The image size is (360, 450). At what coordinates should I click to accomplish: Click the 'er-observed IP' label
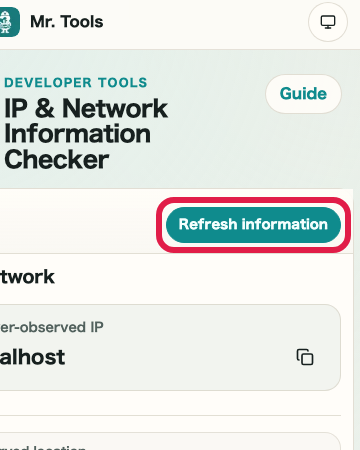[x=52, y=327]
